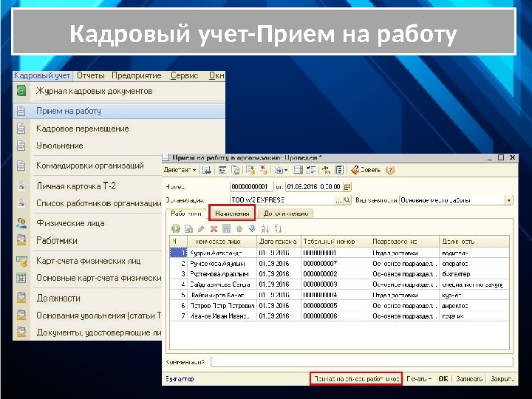Click the refresh document toolbar icon
Viewport: 532px width, 399px height.
click(x=236, y=170)
